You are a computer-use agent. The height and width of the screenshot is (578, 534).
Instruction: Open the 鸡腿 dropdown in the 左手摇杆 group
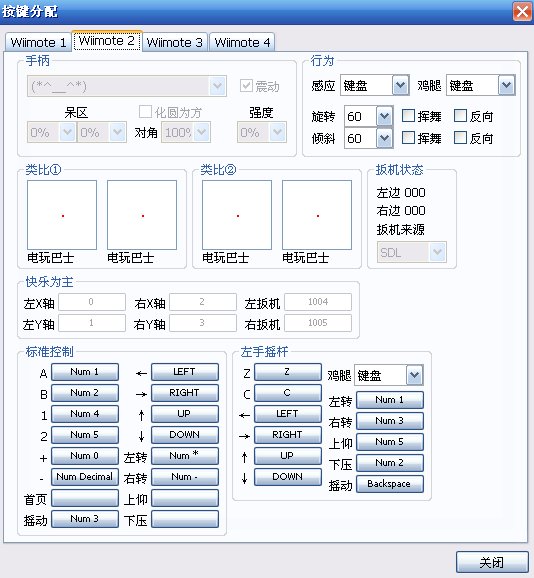pos(389,375)
